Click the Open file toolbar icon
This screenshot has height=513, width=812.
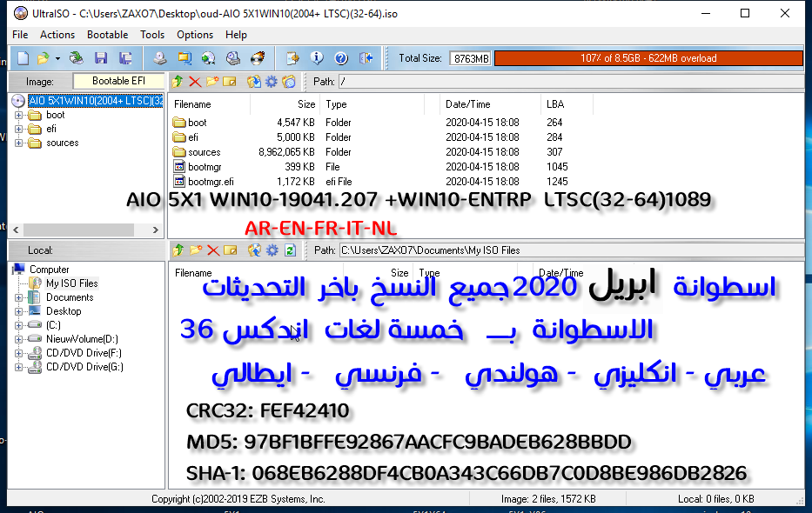click(43, 58)
